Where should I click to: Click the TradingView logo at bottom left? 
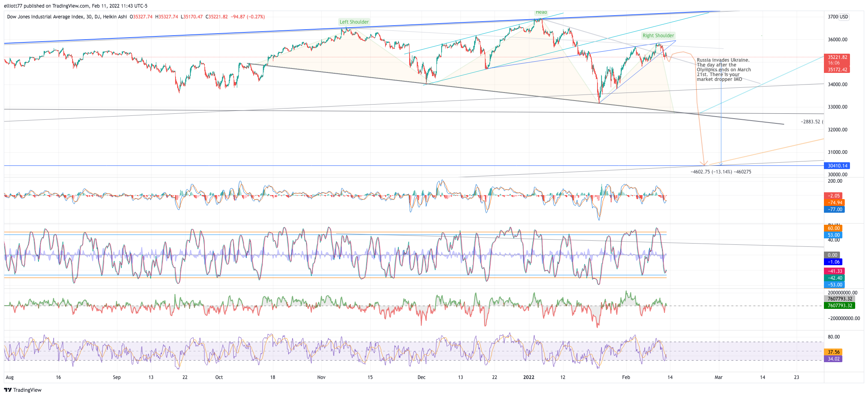(x=23, y=390)
